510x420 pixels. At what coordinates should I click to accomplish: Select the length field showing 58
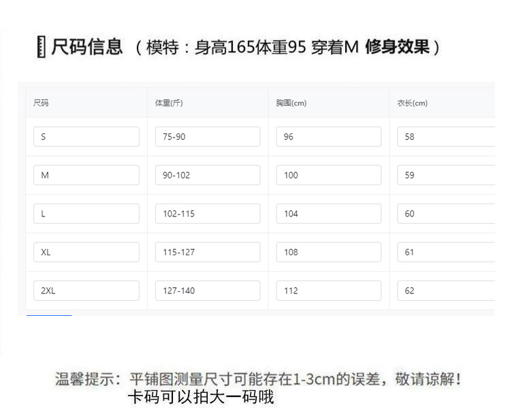446,137
